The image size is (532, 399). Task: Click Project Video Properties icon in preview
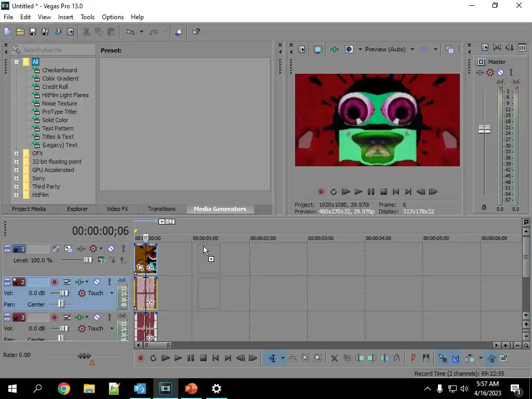click(302, 49)
